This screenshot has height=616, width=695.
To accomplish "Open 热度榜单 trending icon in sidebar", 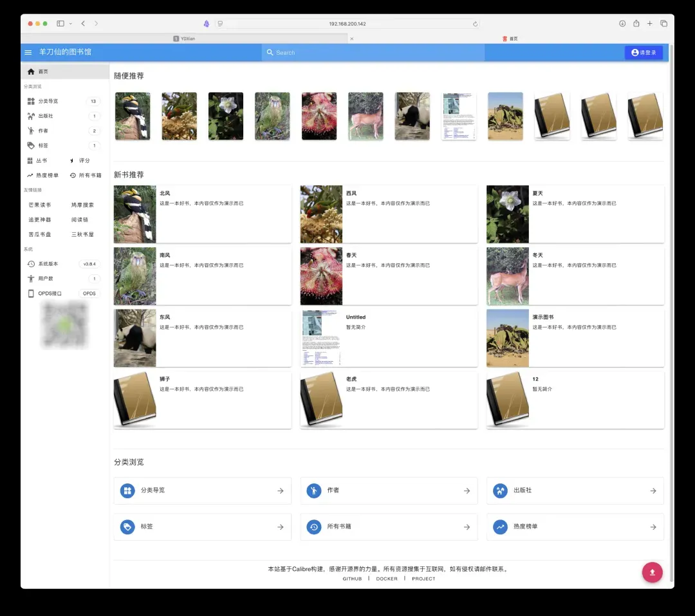I will (x=30, y=175).
